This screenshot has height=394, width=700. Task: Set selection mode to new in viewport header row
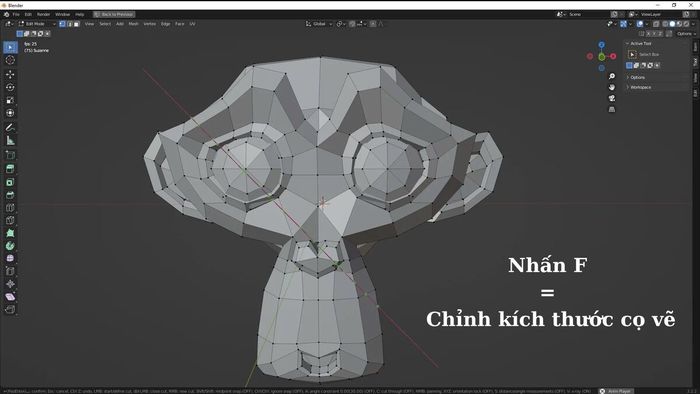20,33
